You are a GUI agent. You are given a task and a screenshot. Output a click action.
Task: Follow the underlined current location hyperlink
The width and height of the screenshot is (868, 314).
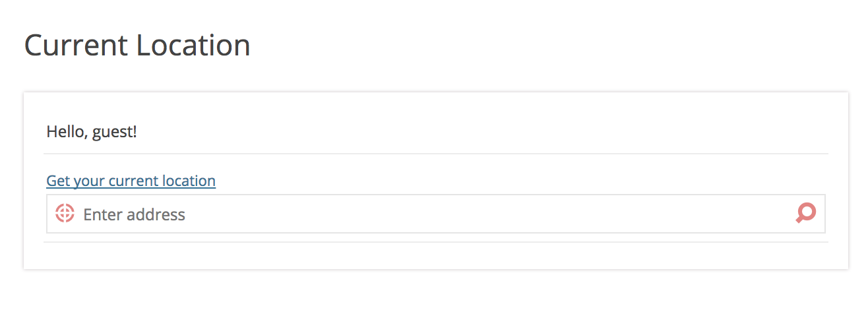(x=131, y=181)
